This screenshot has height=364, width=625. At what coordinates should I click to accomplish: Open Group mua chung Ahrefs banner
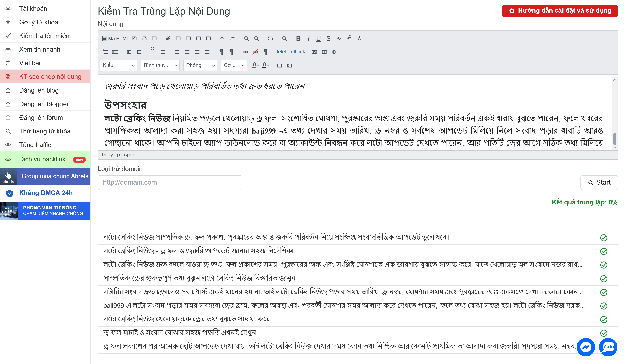pyautogui.click(x=45, y=176)
